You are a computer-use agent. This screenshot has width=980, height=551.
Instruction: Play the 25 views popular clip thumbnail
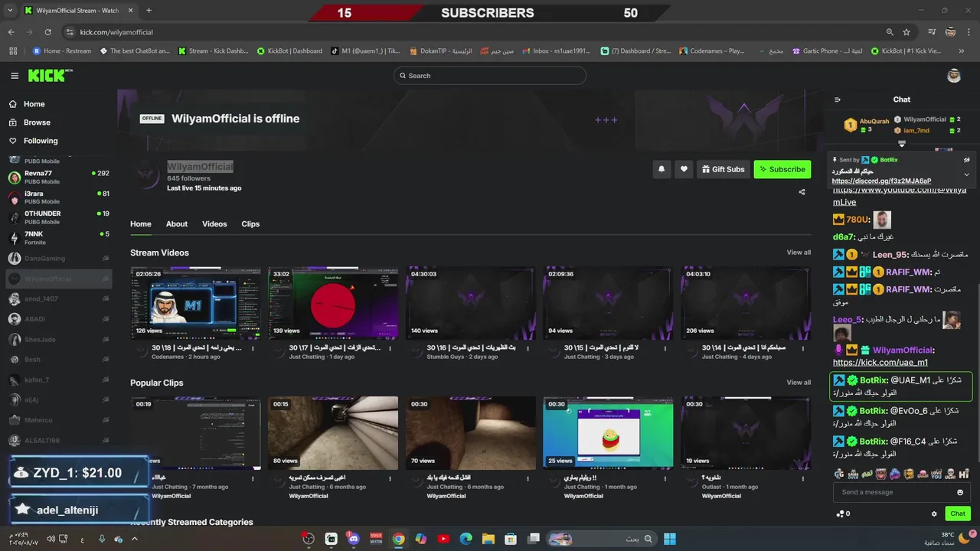point(608,433)
